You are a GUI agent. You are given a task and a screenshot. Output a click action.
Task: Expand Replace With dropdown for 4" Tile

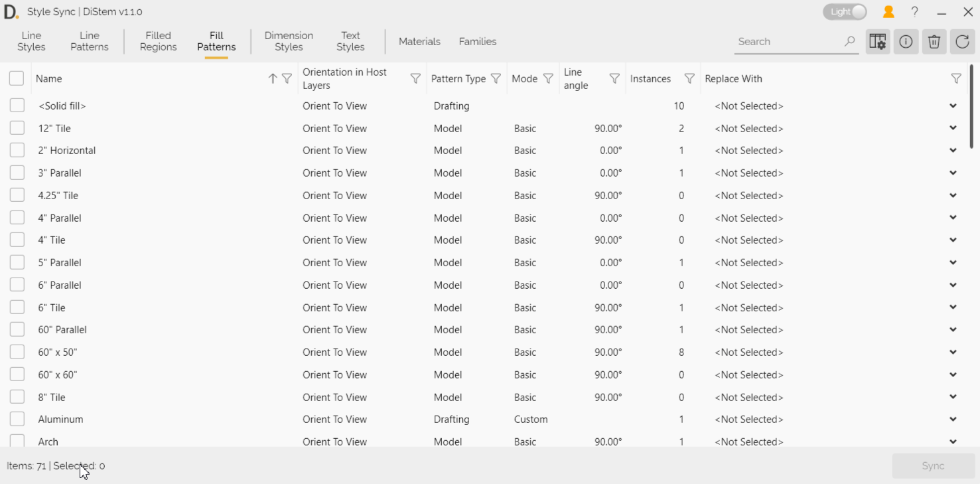[953, 240]
